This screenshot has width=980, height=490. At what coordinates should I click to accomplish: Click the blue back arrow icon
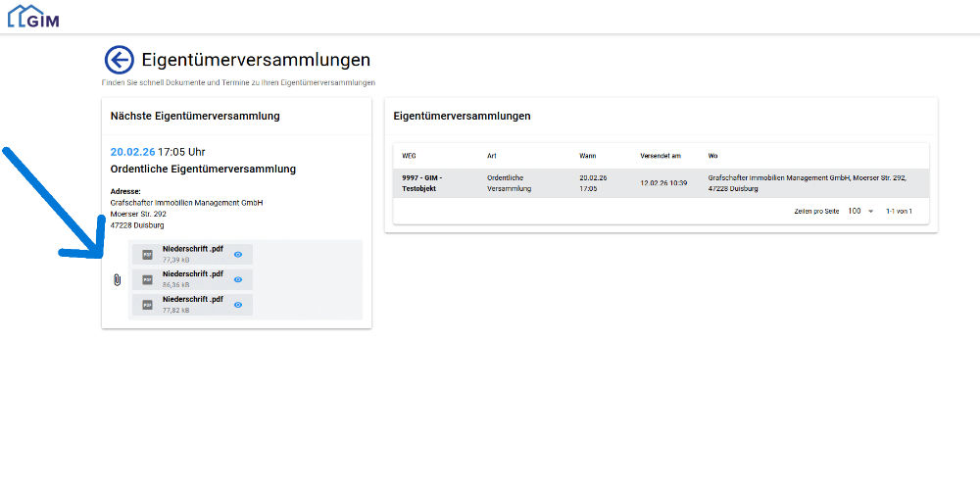[119, 61]
